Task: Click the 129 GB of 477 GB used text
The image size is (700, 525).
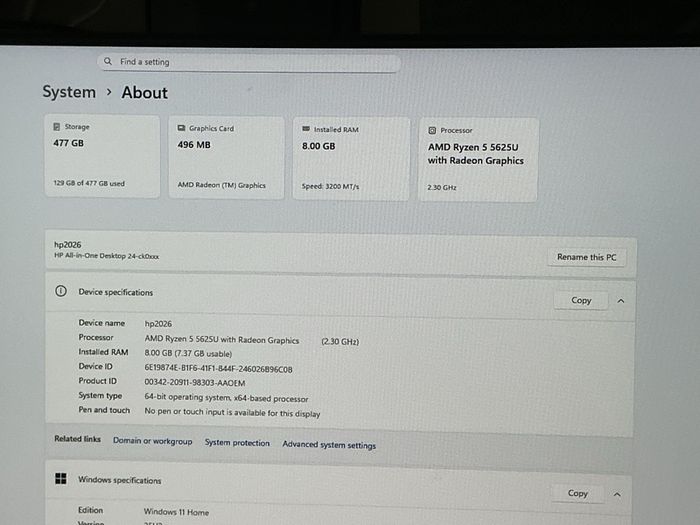Action: point(89,183)
